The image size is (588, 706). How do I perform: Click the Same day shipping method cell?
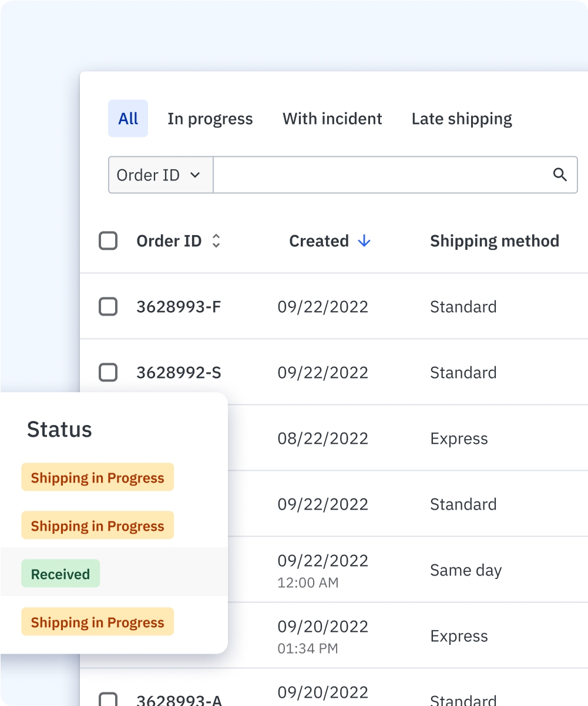point(466,570)
